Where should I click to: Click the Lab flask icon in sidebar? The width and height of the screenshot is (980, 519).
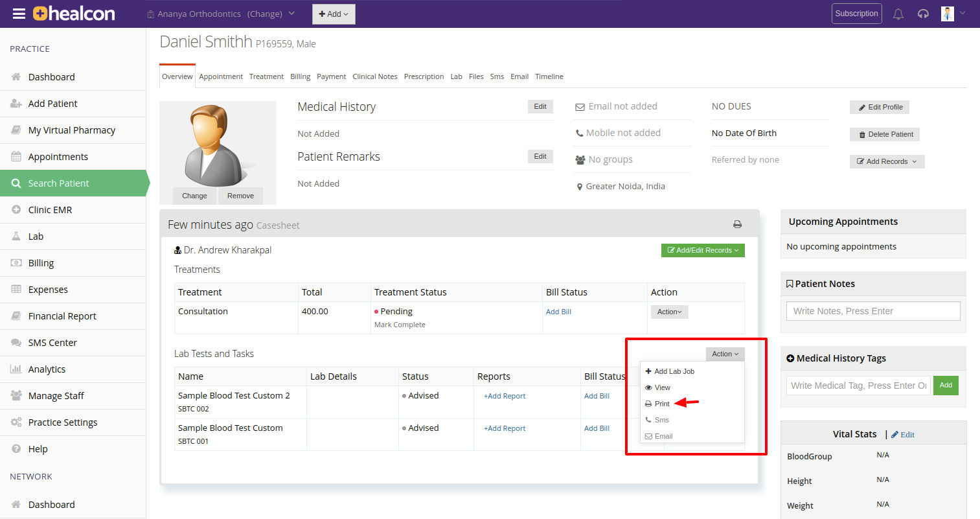tap(16, 236)
